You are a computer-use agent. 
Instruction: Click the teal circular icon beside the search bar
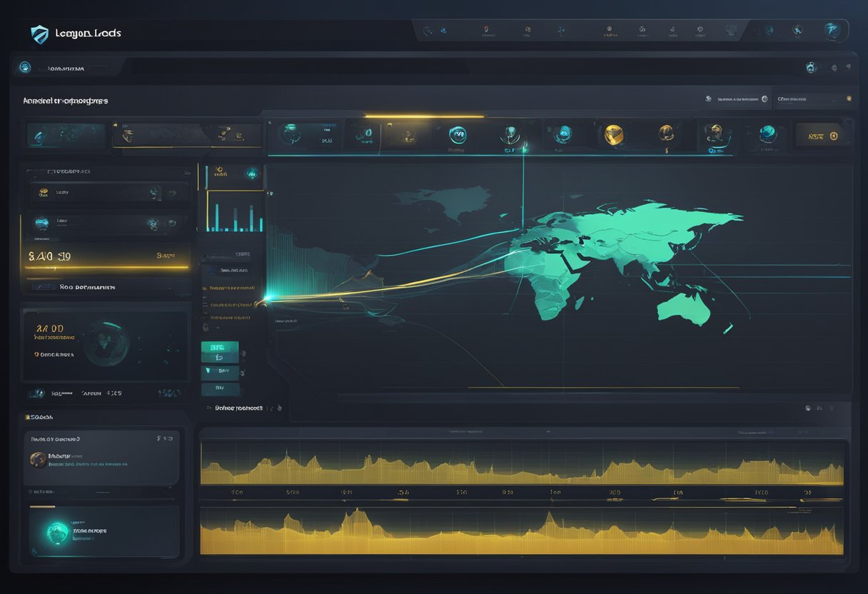(x=25, y=68)
